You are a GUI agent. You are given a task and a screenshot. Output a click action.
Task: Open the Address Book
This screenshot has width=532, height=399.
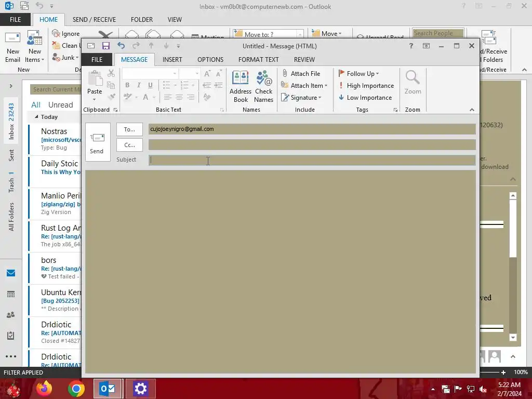tap(240, 86)
